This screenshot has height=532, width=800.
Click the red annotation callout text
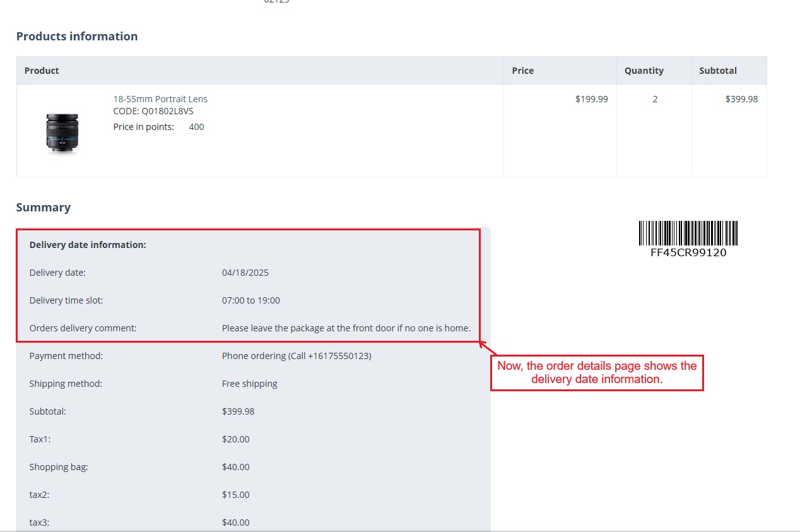(x=597, y=372)
